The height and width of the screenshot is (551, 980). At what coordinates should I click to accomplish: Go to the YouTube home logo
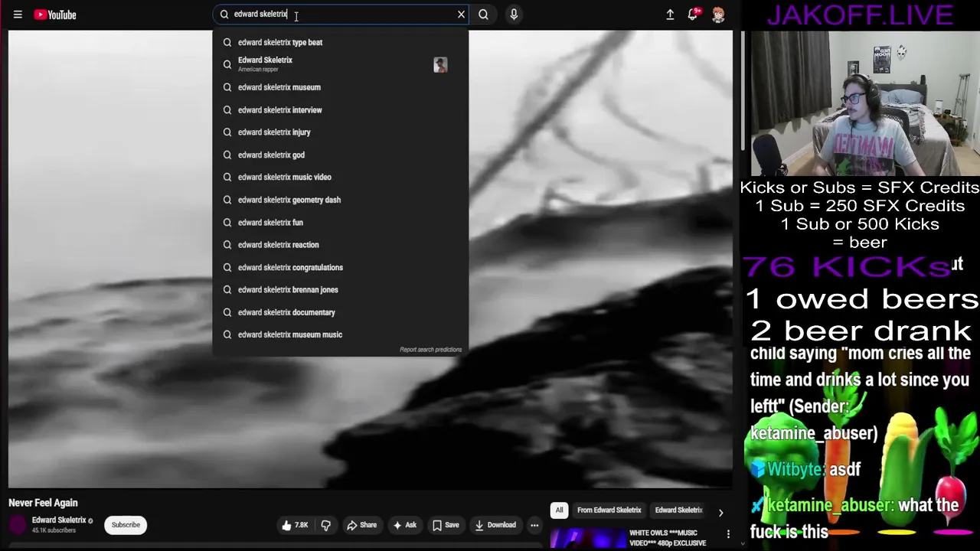click(55, 15)
